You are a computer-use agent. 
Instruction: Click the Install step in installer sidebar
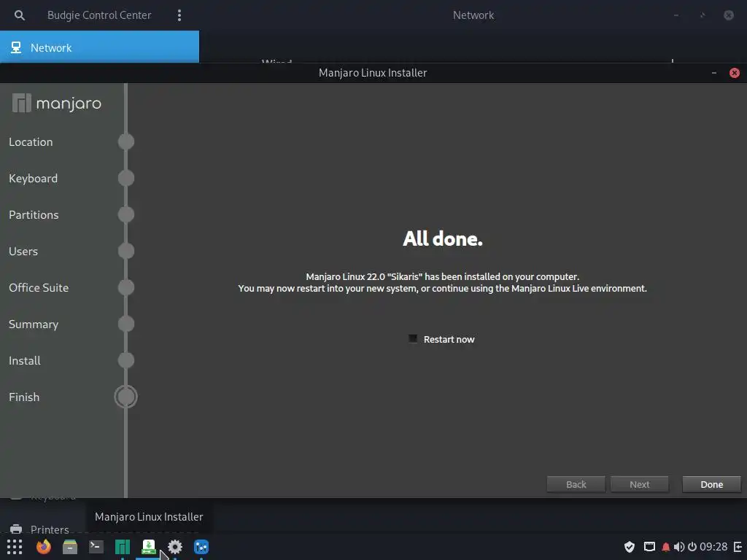pyautogui.click(x=24, y=360)
